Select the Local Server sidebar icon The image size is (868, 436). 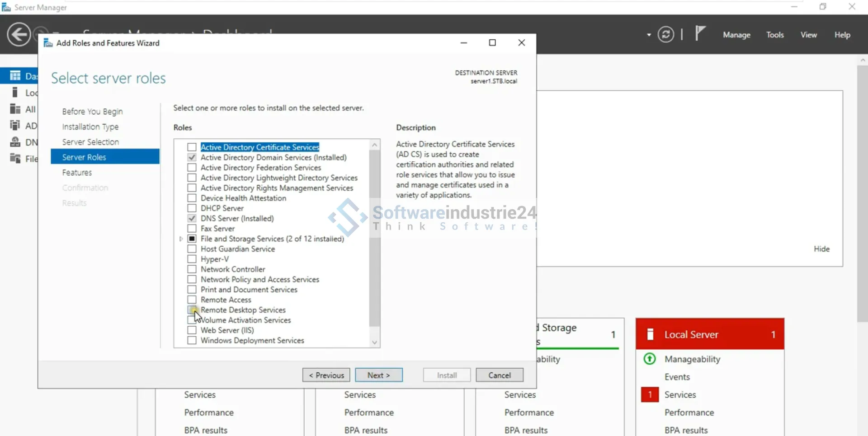(x=15, y=93)
